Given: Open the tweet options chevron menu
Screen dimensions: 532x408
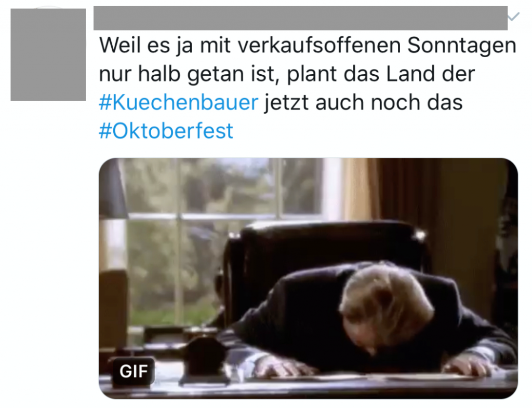Looking at the screenshot, I should coord(514,16).
